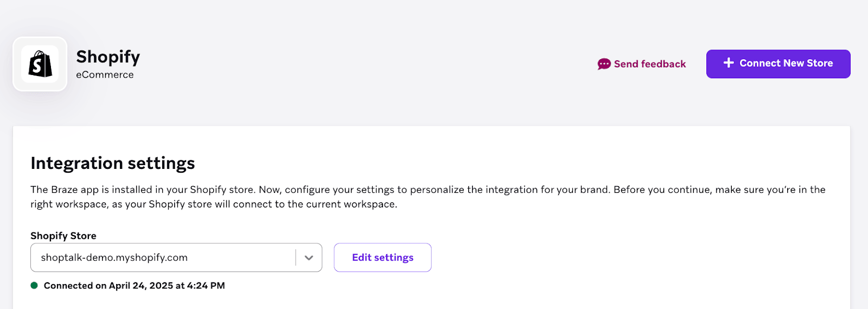Screen dimensions: 868x309
Task: Click the Shopify Store field label
Action: coord(63,236)
